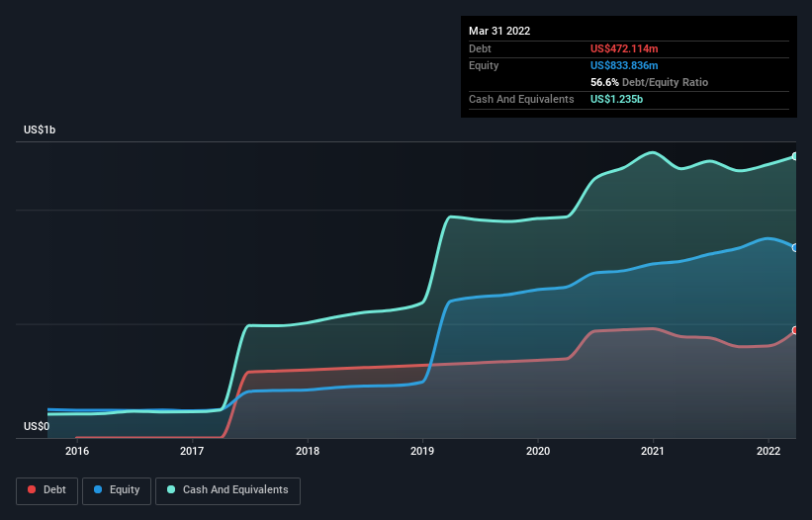The height and width of the screenshot is (520, 812).
Task: Click the teal Cash And Equivalents legend dot
Action: pyautogui.click(x=171, y=489)
